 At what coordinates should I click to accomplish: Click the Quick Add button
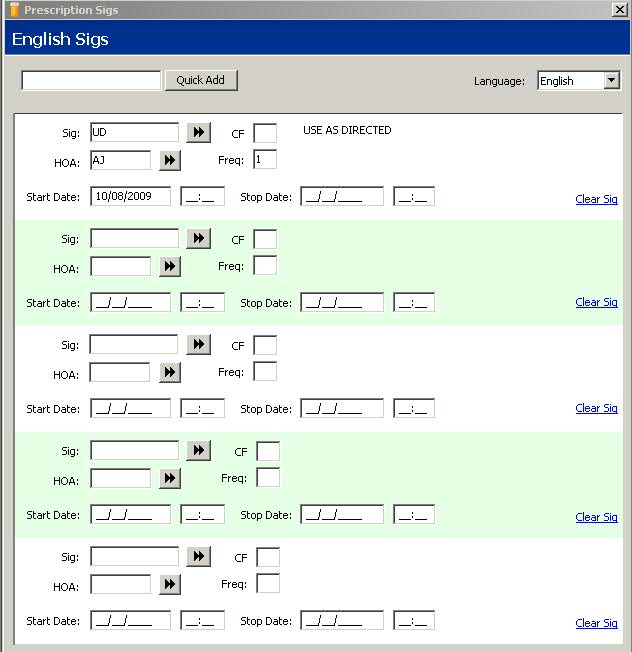tap(201, 80)
